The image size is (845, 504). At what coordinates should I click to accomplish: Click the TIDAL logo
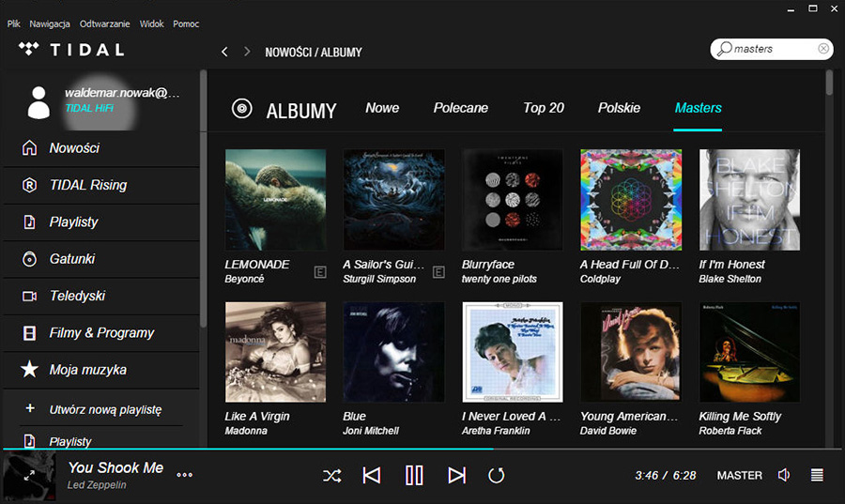tap(71, 50)
